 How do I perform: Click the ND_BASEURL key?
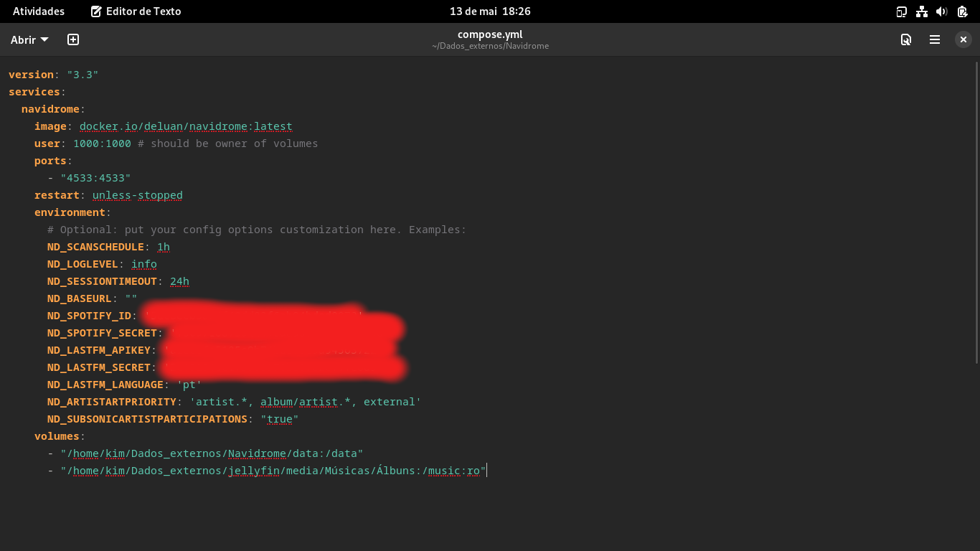click(x=80, y=298)
